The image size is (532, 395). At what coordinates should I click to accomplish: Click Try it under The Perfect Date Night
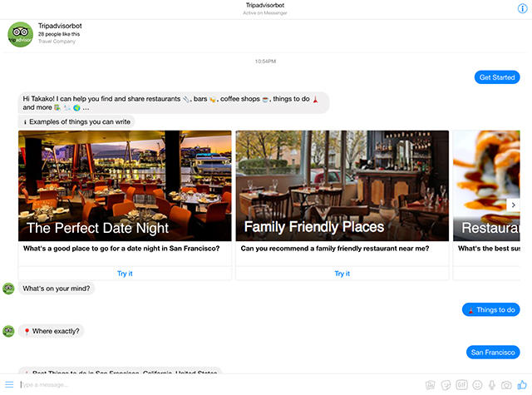125,274
